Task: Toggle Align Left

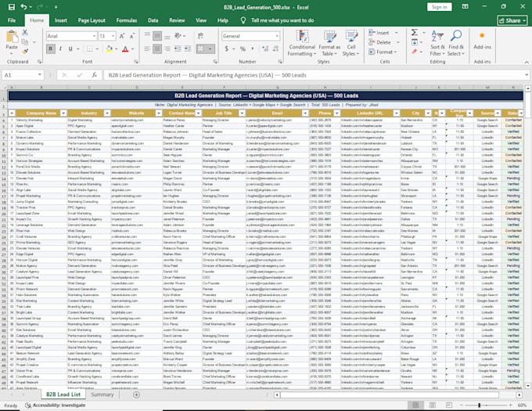Action: (147, 49)
